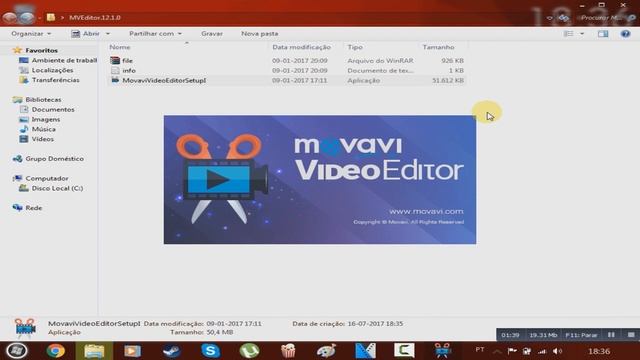The width and height of the screenshot is (640, 360).
Task: Change the view layout icon
Action: pyautogui.click(x=569, y=33)
